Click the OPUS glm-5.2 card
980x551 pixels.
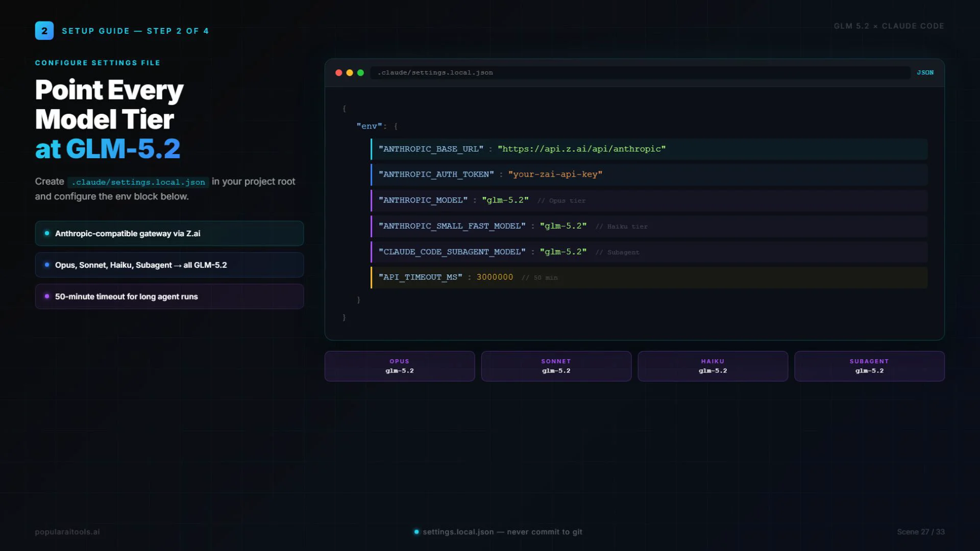click(x=400, y=366)
